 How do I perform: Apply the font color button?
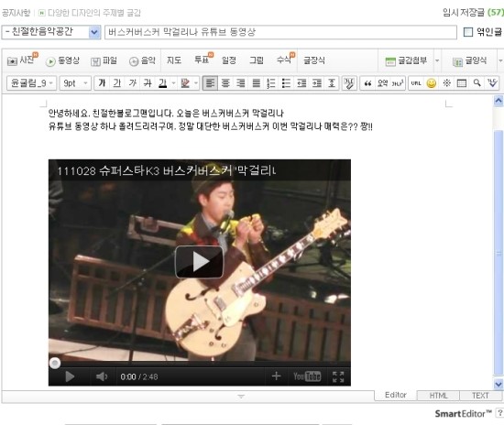click(162, 83)
